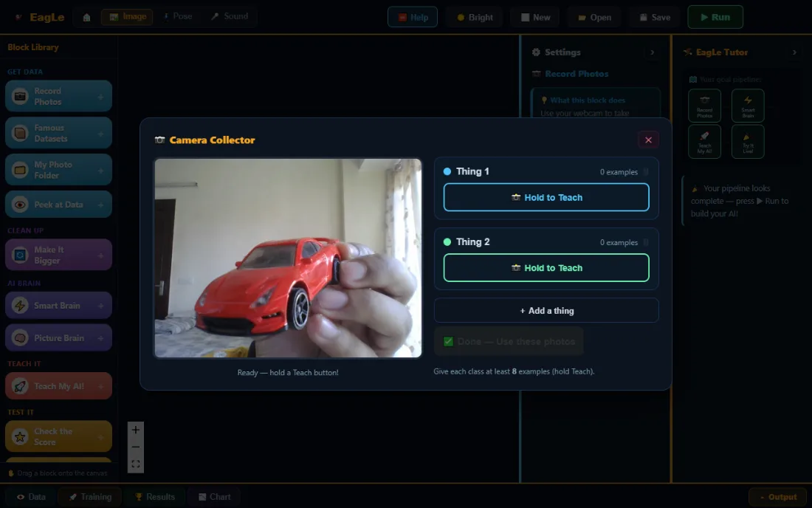
Task: Click the Camera Collector title camera icon
Action: tap(159, 140)
